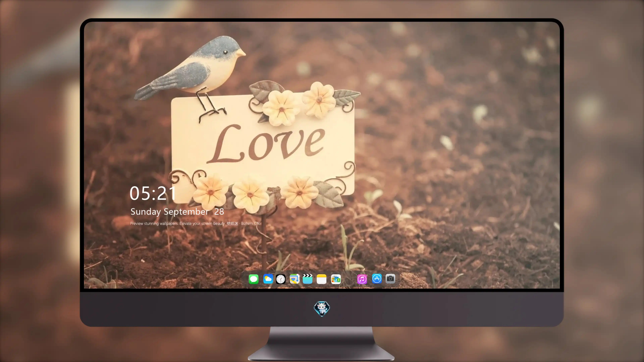Launch the Weather app from the dock
This screenshot has height=362, width=644.
[268, 279]
